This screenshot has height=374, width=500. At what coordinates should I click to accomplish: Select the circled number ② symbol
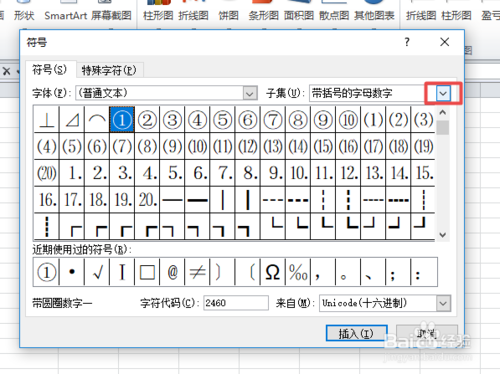coord(147,120)
